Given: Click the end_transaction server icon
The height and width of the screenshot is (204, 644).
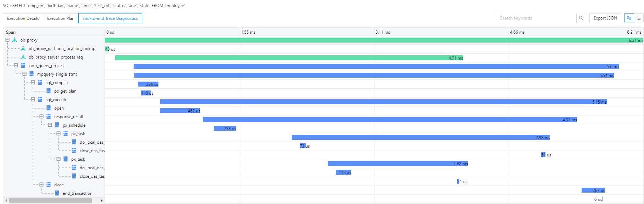Looking at the screenshot, I should click(57, 193).
